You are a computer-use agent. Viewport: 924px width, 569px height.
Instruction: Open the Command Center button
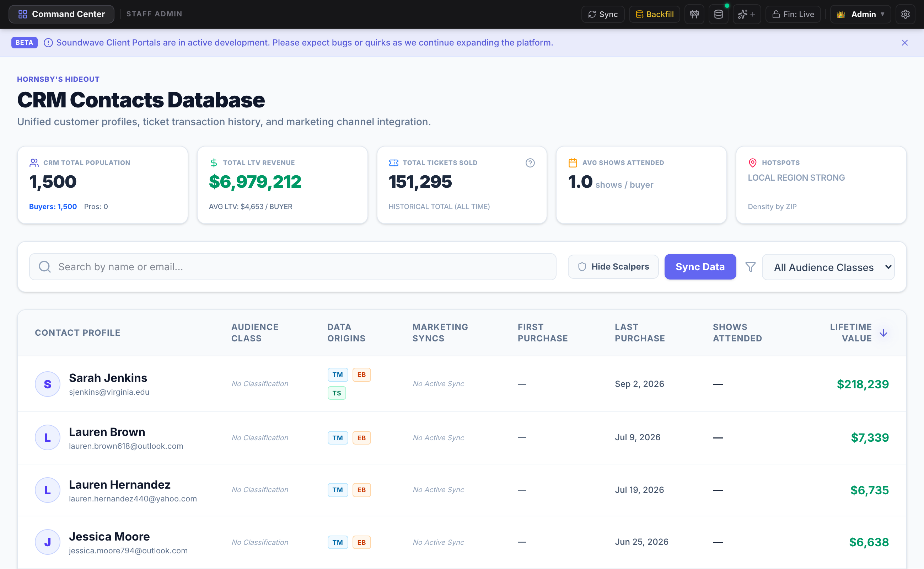(x=61, y=14)
